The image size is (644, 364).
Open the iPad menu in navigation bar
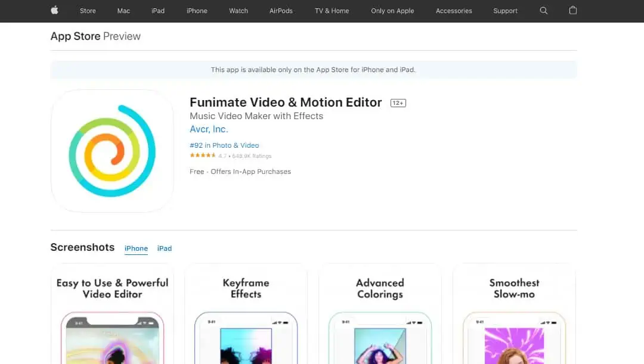pos(158,11)
